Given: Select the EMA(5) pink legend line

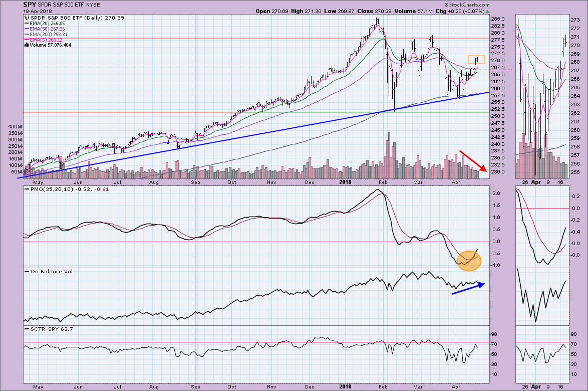Looking at the screenshot, I should (x=27, y=40).
